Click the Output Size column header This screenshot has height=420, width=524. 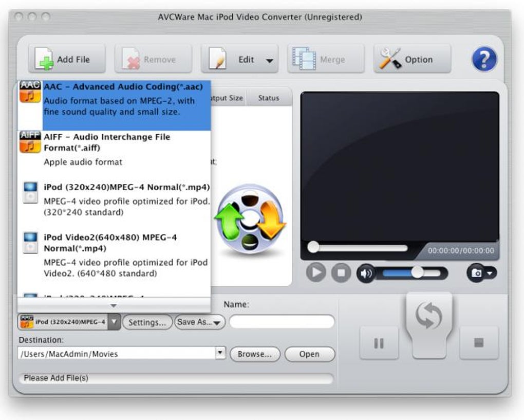228,98
